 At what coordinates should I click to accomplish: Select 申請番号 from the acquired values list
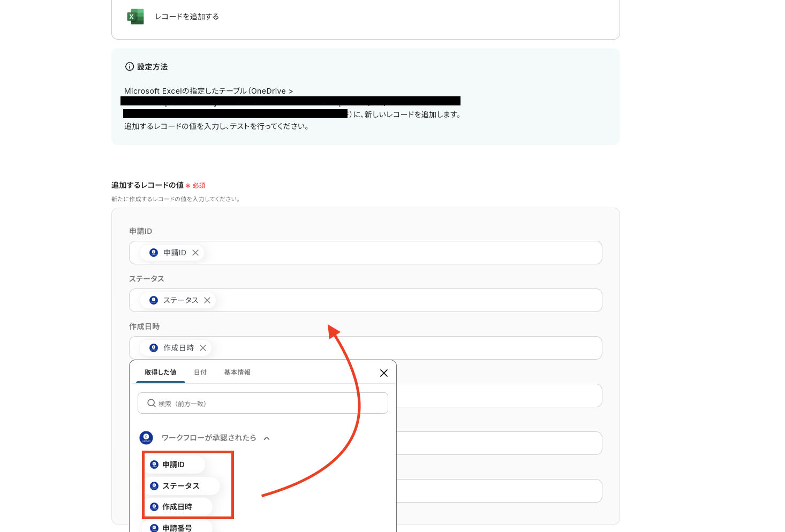[x=178, y=527]
